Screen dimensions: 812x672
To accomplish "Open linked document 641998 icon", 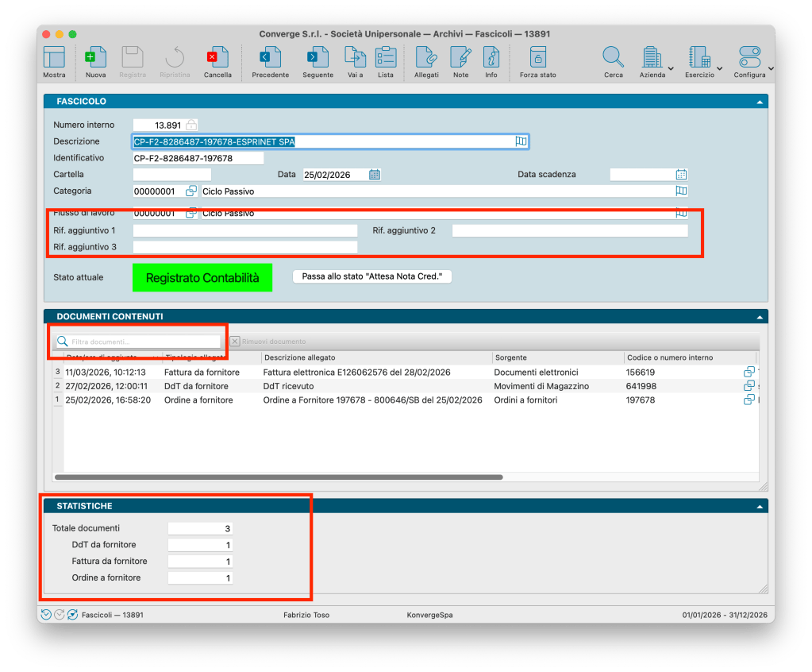I will pyautogui.click(x=749, y=386).
